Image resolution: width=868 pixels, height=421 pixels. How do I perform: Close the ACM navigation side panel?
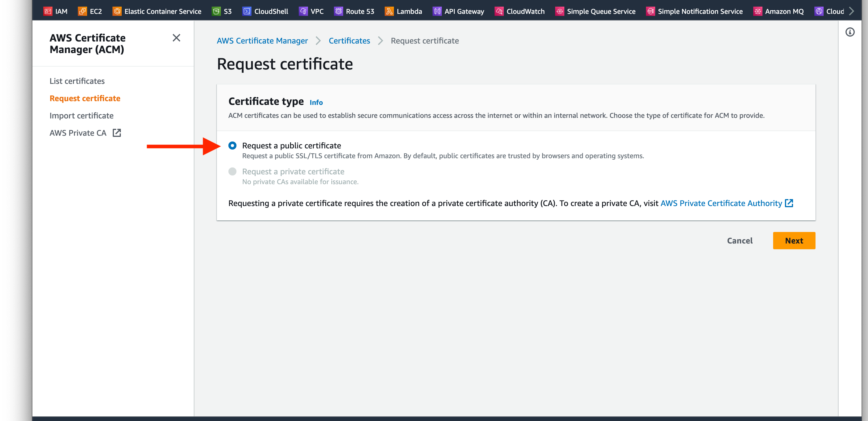point(176,38)
